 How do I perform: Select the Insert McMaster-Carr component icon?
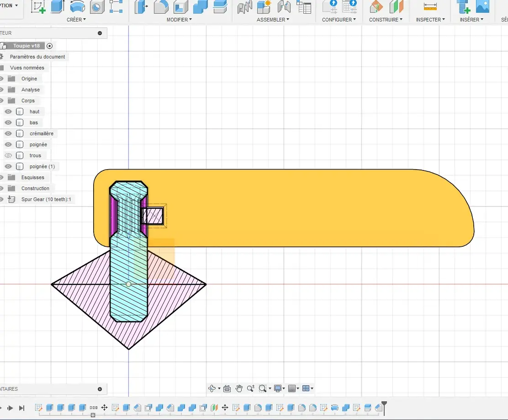[463, 6]
